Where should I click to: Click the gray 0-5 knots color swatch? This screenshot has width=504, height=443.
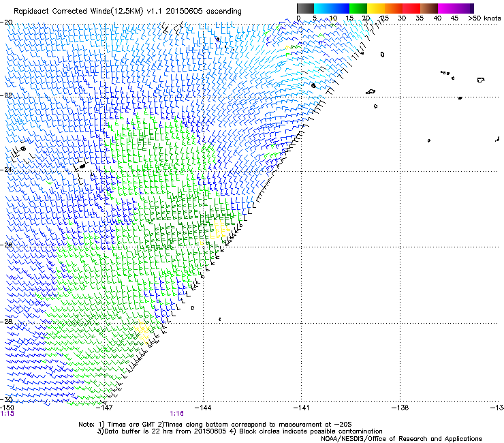coord(305,8)
